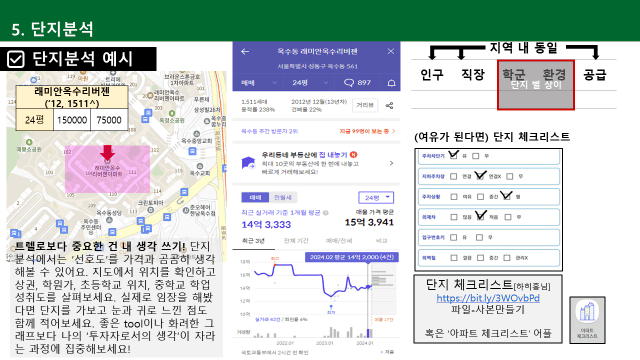The width and height of the screenshot is (640, 360).
Task: Open the outlined 24평 selector above price average
Action: pos(376,198)
